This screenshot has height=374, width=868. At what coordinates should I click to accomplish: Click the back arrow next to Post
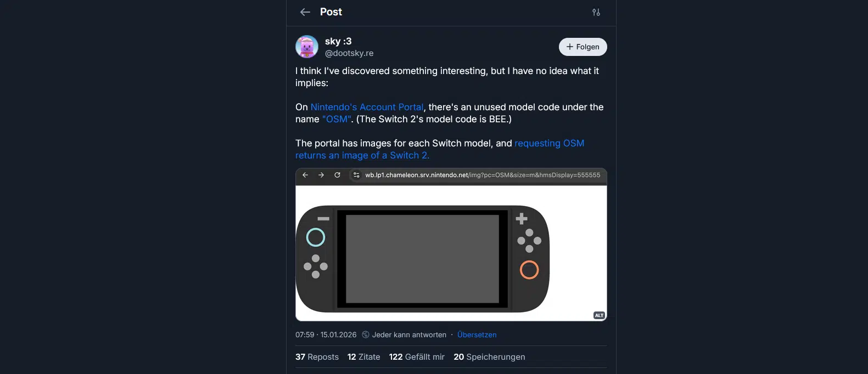pyautogui.click(x=305, y=12)
